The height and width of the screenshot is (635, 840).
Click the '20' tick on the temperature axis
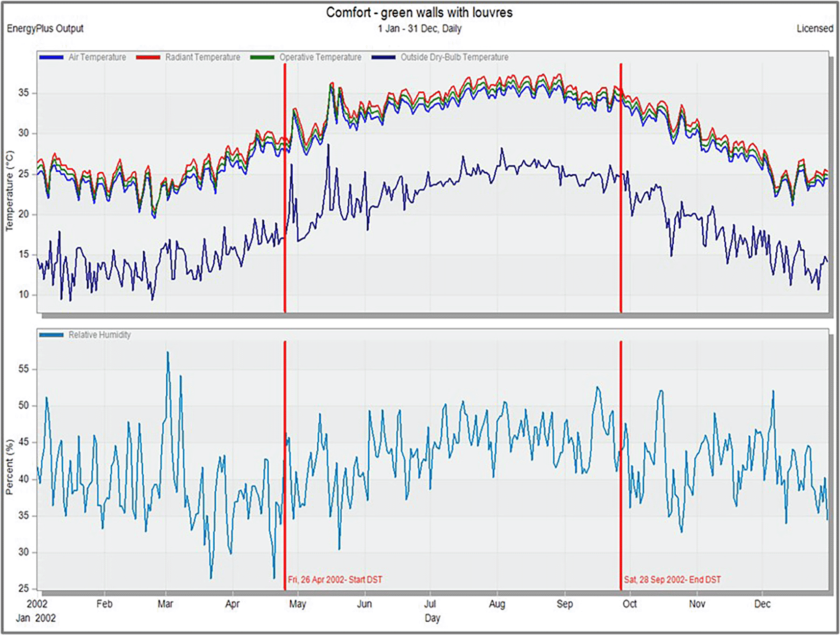(x=24, y=214)
